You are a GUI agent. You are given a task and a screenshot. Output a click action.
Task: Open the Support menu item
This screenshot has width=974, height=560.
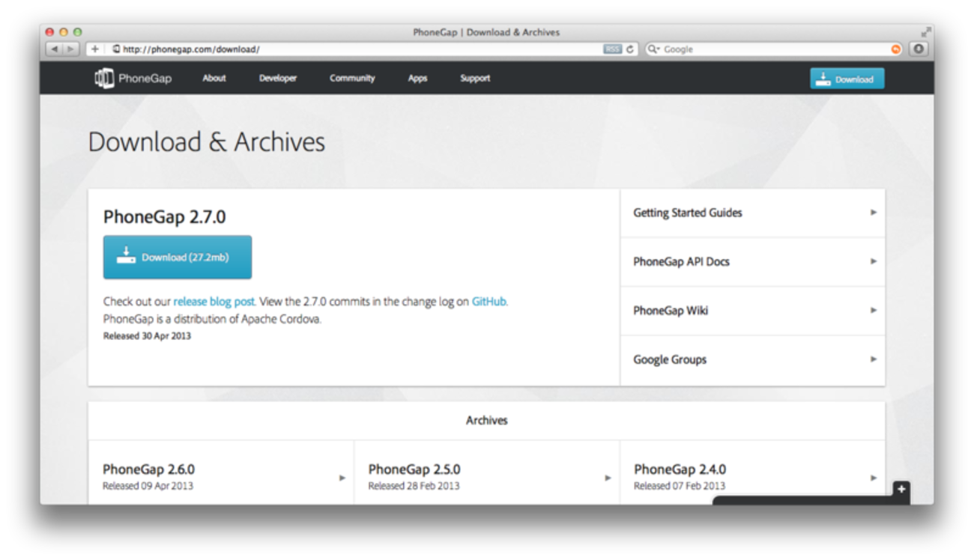(475, 78)
